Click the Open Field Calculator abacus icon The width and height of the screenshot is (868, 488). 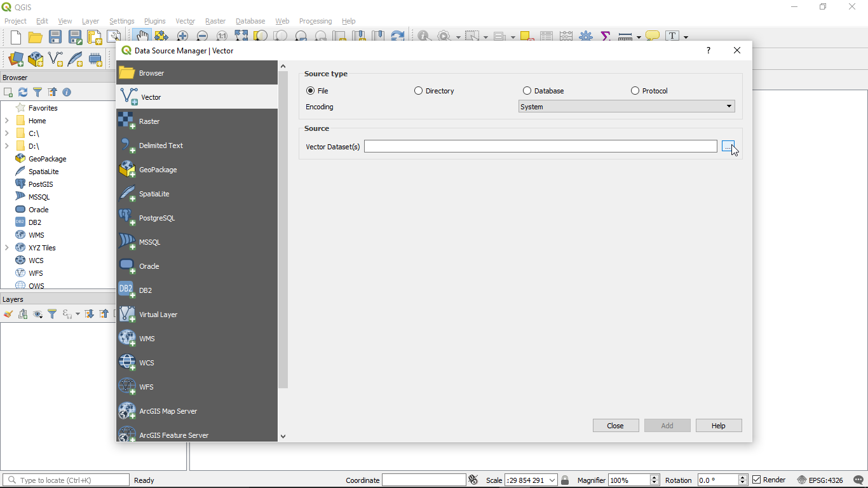[x=566, y=37]
